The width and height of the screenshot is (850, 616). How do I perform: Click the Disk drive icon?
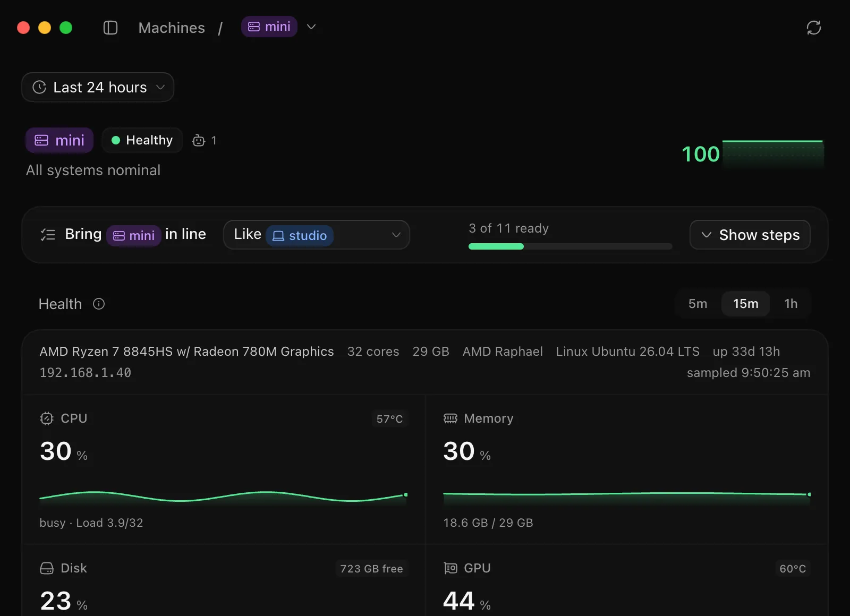click(47, 568)
